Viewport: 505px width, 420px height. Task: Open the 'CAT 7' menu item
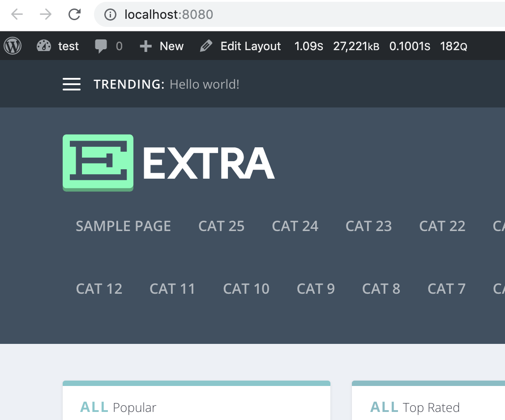(x=447, y=289)
